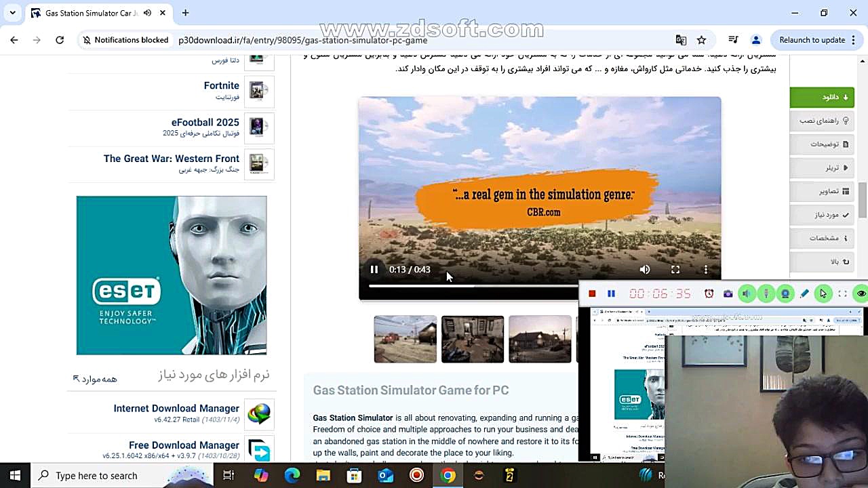
Task: Toggle webcam overlay in recorder toolbar
Action: [x=785, y=293]
